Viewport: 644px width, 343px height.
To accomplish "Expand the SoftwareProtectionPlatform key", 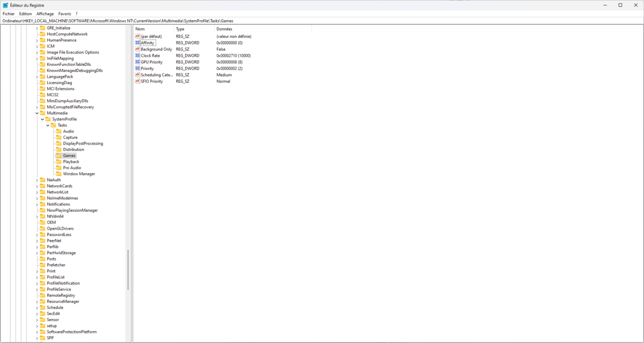I will 37,332.
